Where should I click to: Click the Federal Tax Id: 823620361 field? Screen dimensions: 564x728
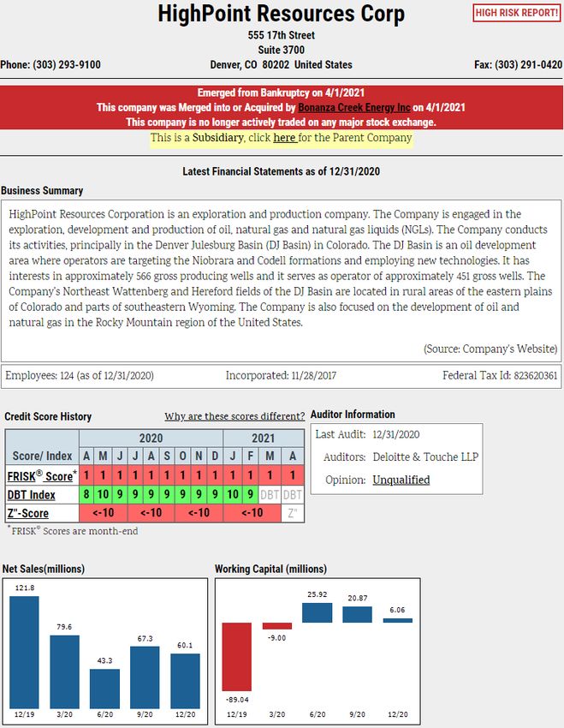pos(500,375)
